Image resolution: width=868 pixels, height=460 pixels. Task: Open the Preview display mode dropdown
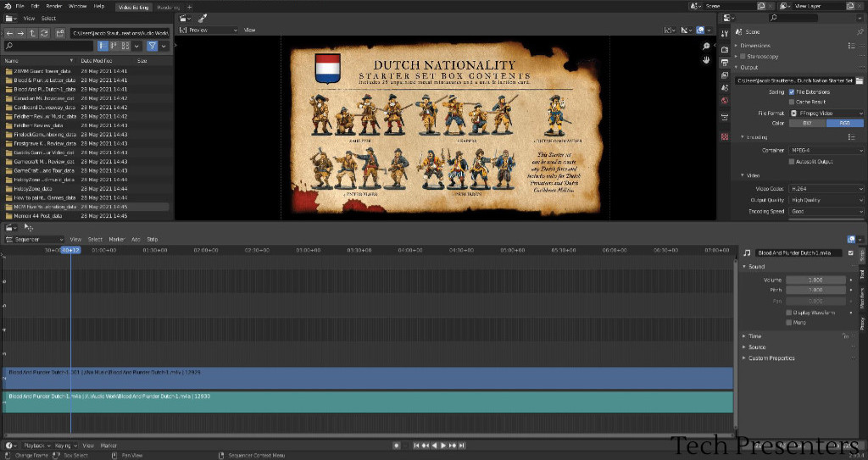coord(209,30)
